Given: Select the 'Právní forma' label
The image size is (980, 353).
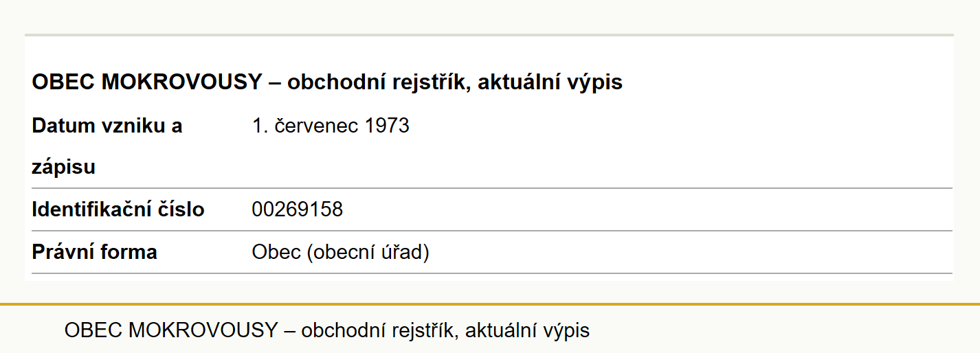Looking at the screenshot, I should (x=95, y=252).
